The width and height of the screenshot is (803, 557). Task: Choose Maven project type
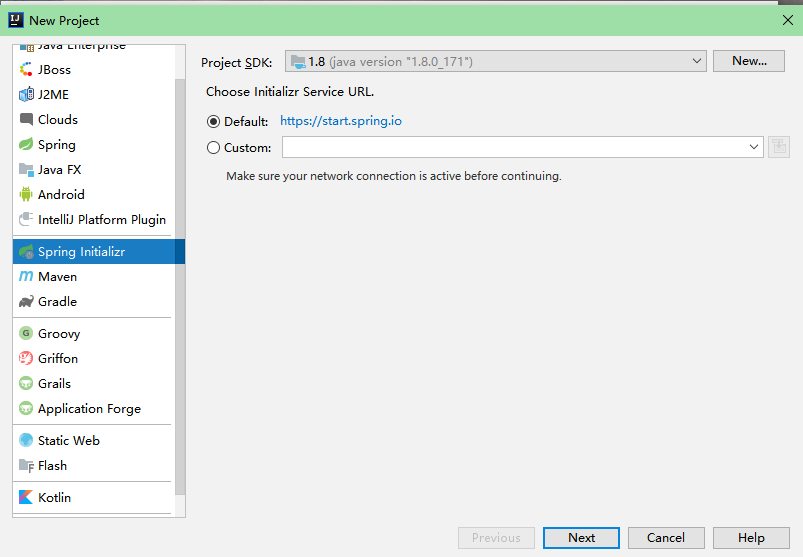tap(94, 276)
